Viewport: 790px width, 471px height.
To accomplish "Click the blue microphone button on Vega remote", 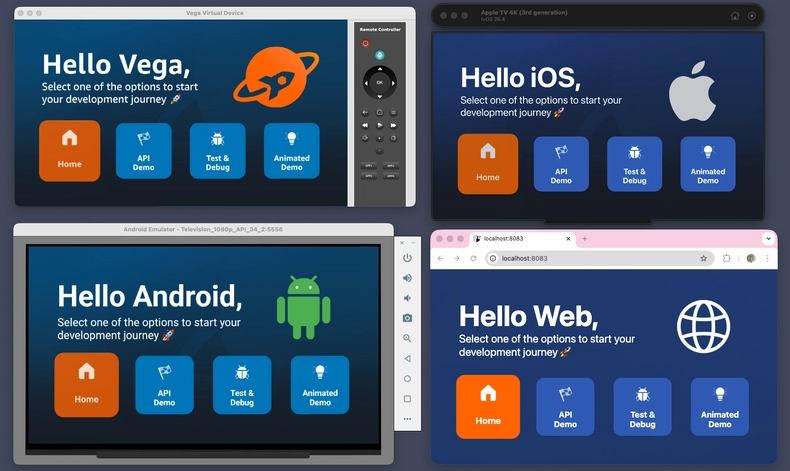I will click(379, 55).
